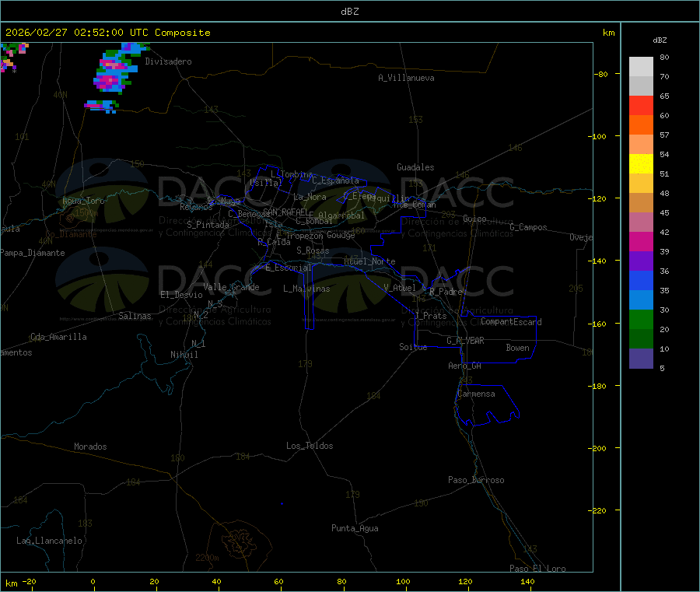The height and width of the screenshot is (592, 700).
Task: Click the Atuel_Norte label
Action: point(369,261)
